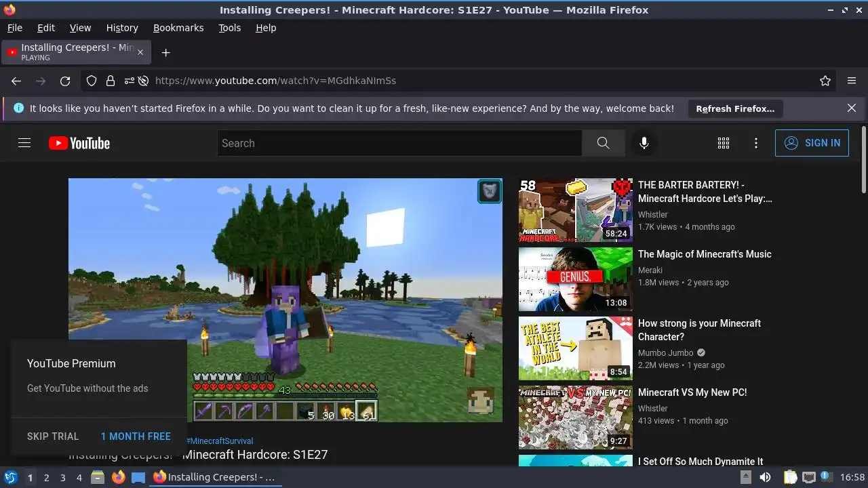Open the Help menu
Screen dimensions: 868x488
pyautogui.click(x=266, y=28)
